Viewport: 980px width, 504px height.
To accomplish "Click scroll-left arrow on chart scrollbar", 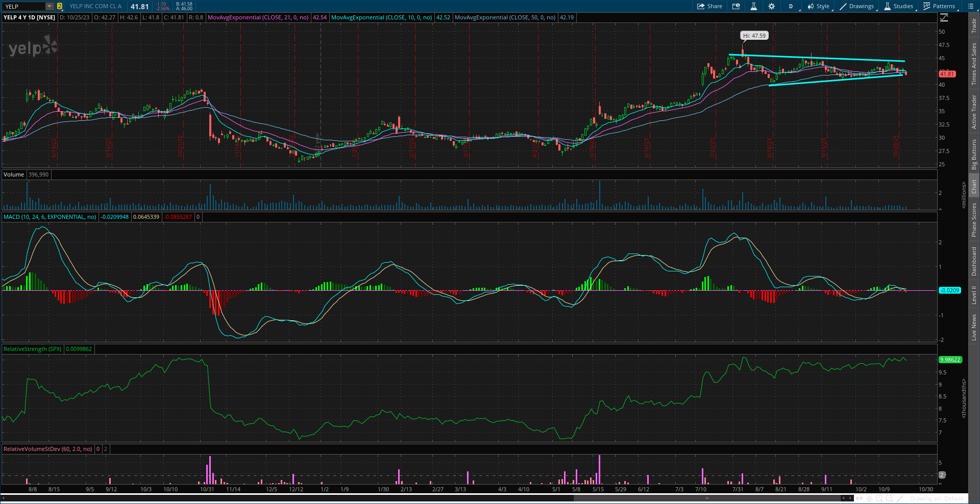I will 843,498.
